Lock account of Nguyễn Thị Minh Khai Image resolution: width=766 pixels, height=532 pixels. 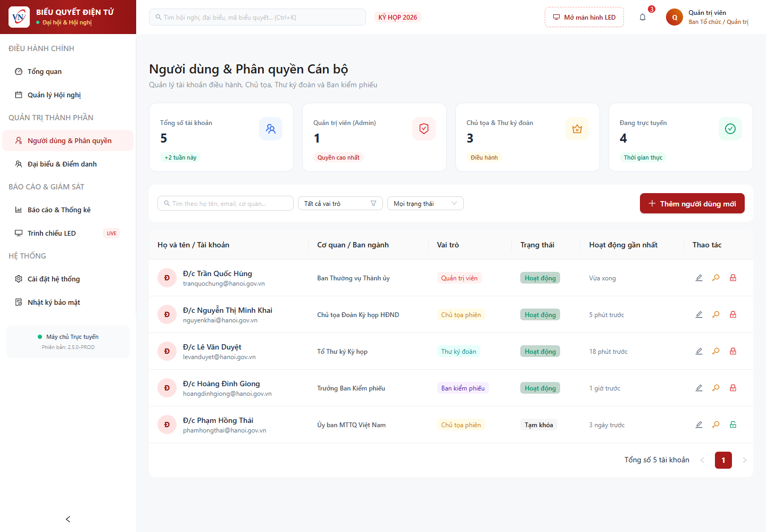[x=733, y=314]
